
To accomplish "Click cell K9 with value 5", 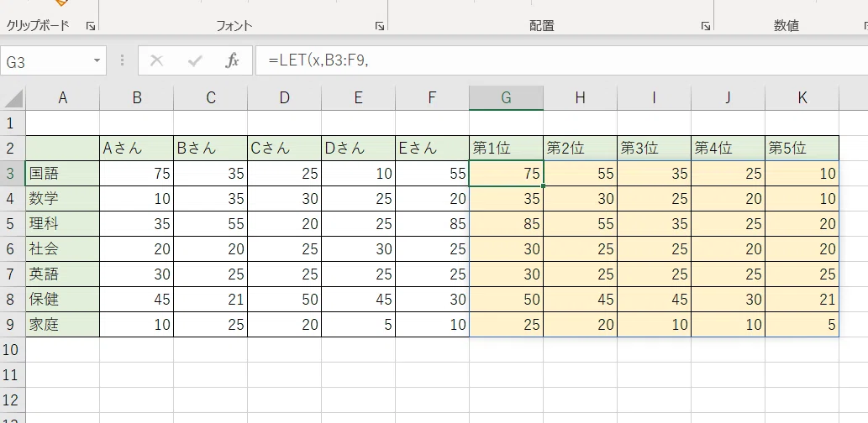I will click(802, 325).
